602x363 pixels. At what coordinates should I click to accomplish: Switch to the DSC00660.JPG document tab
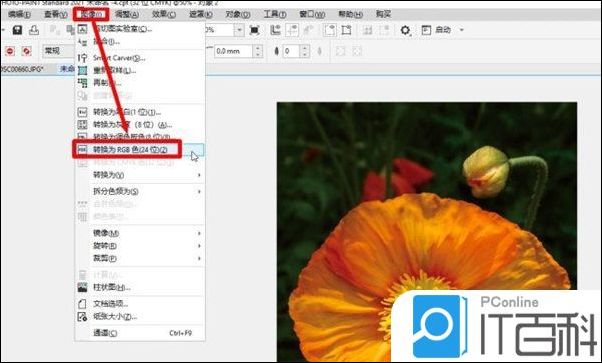[x=22, y=69]
